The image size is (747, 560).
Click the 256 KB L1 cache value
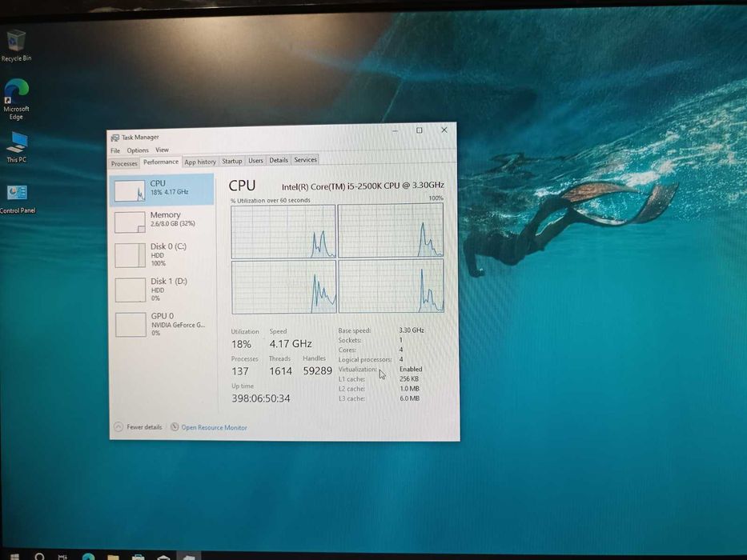(x=409, y=379)
